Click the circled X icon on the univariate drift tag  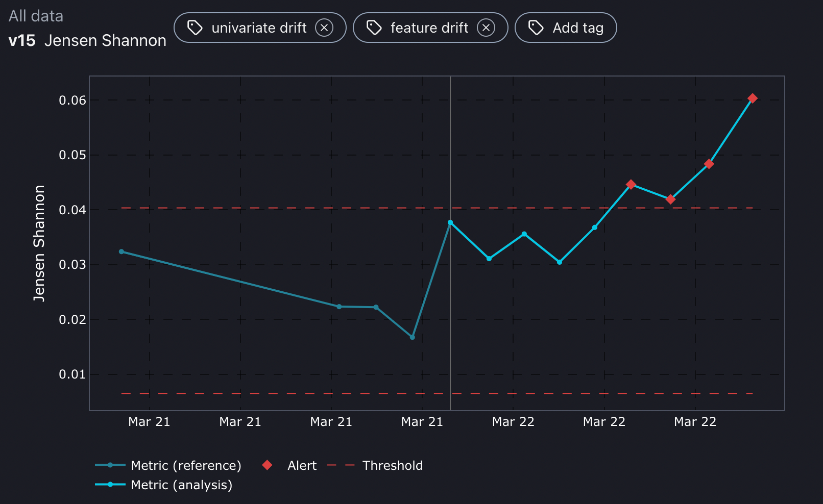[x=324, y=28]
